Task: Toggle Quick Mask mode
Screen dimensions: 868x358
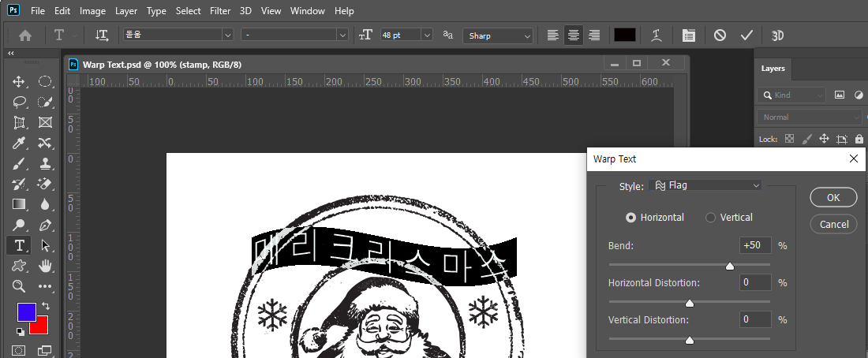Action: [19, 350]
